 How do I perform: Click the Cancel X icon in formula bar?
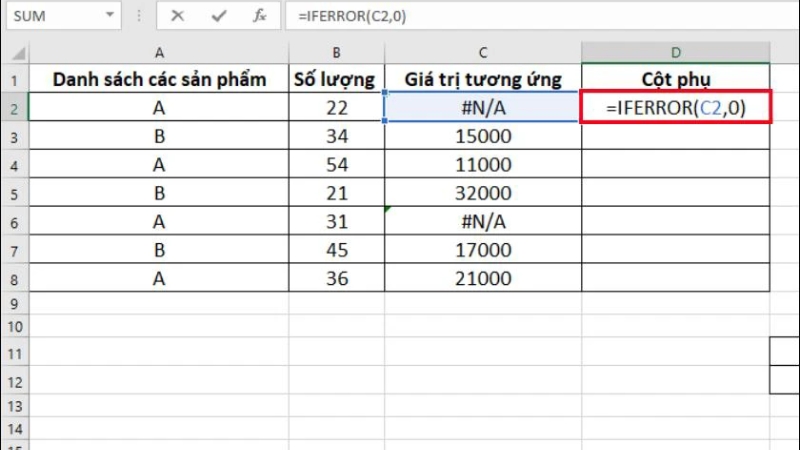click(x=177, y=16)
